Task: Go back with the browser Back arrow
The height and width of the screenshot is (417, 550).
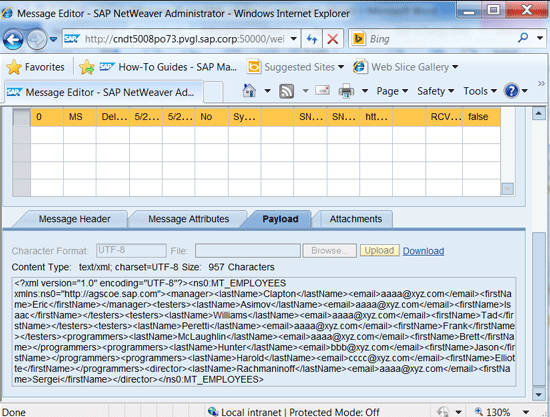Action: point(13,39)
